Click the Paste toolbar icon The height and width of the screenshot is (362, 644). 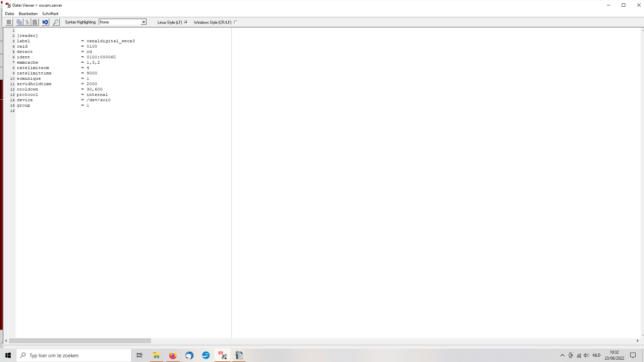click(x=35, y=22)
